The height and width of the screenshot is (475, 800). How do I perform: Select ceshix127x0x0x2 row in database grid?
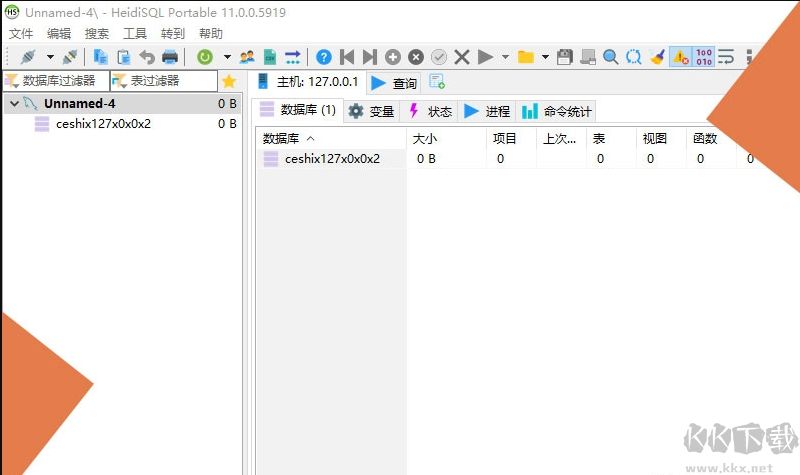coord(332,159)
